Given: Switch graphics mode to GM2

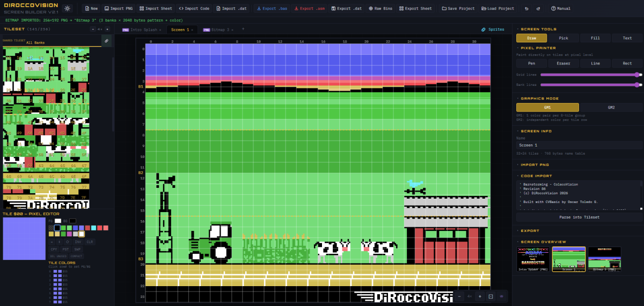Looking at the screenshot, I should (611, 107).
